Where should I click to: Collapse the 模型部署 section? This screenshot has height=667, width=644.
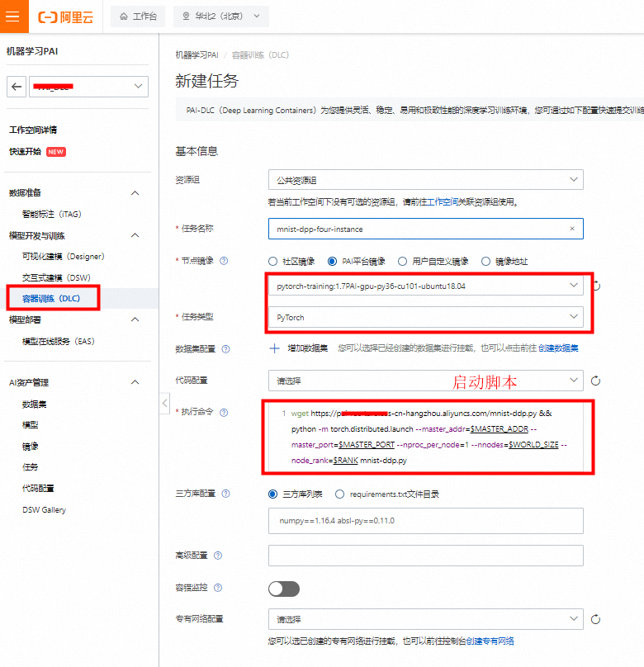point(135,319)
